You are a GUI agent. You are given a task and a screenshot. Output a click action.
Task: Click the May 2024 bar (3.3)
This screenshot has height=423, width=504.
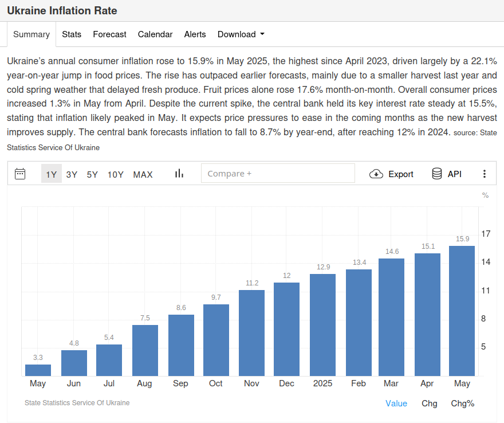click(x=38, y=370)
